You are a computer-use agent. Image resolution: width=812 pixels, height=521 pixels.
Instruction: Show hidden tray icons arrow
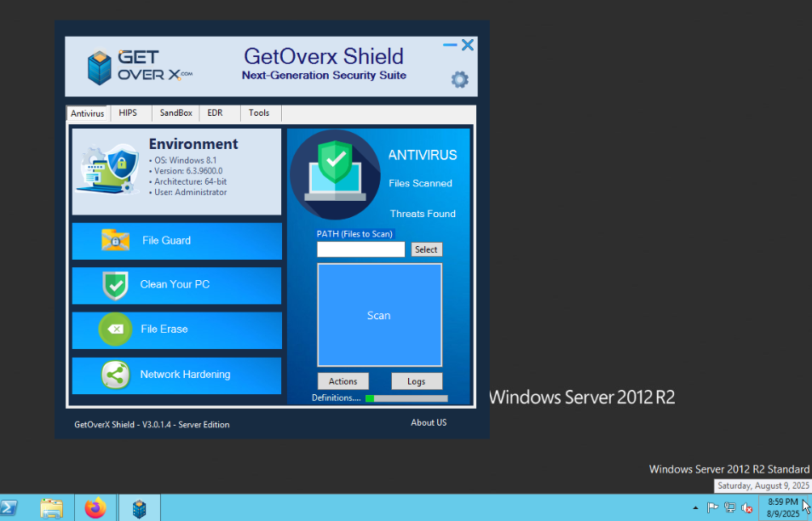coord(695,508)
